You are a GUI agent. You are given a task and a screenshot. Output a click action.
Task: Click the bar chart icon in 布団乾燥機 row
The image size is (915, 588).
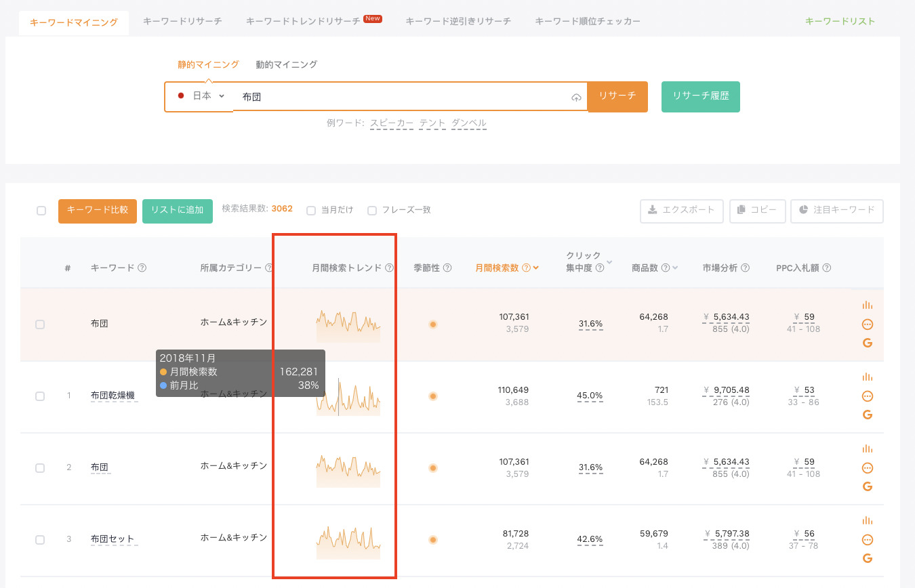point(867,377)
